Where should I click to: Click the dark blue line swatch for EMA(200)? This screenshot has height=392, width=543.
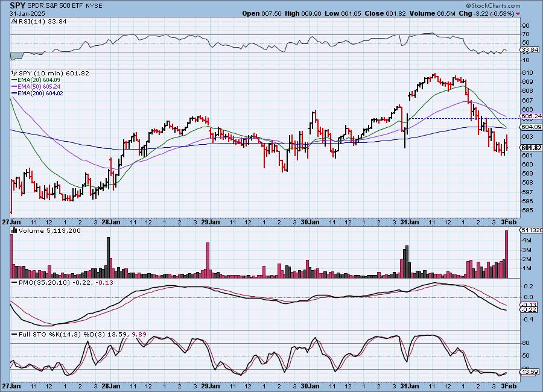(x=14, y=93)
